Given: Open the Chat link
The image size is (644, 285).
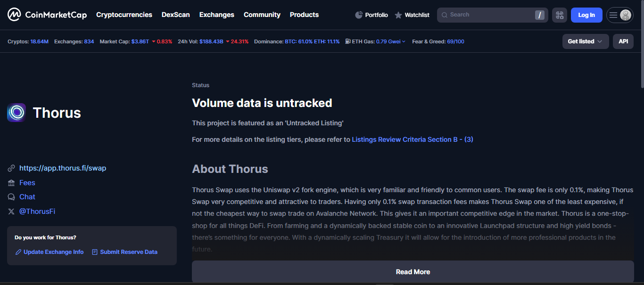Looking at the screenshot, I should tap(27, 197).
